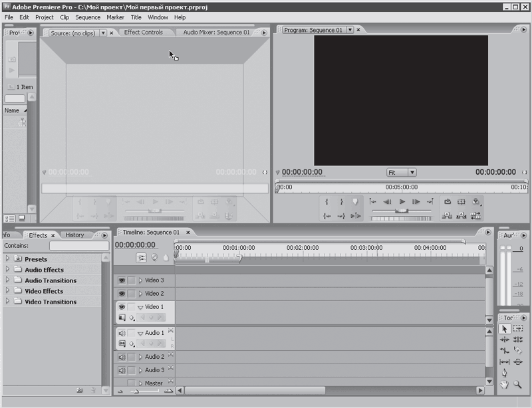
Task: Switch to the Effect Controls tab
Action: (x=143, y=32)
